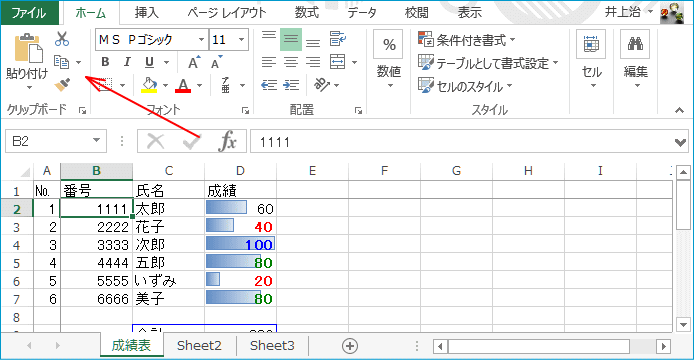Increase indent icon
Image resolution: width=694 pixels, height=360 pixels.
(291, 85)
